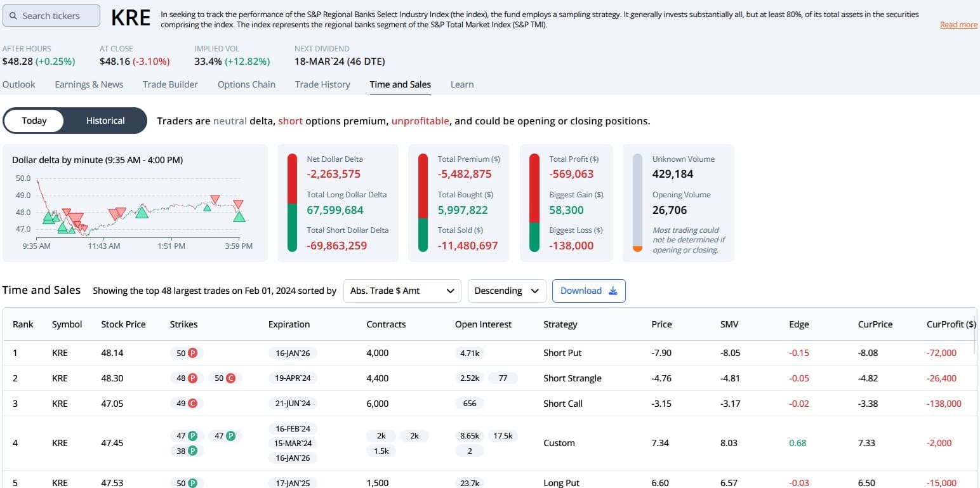This screenshot has width=980, height=488.
Task: Click the KRE ticker heading
Action: click(x=131, y=18)
